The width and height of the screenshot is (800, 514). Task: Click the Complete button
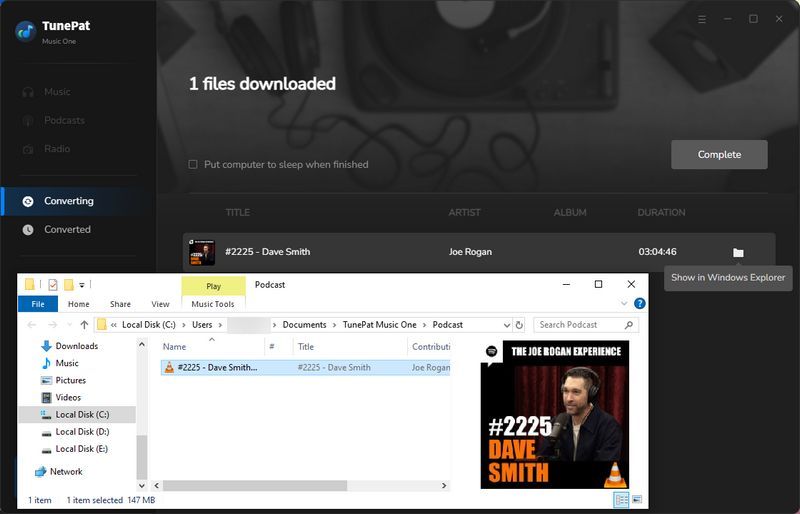coord(719,155)
